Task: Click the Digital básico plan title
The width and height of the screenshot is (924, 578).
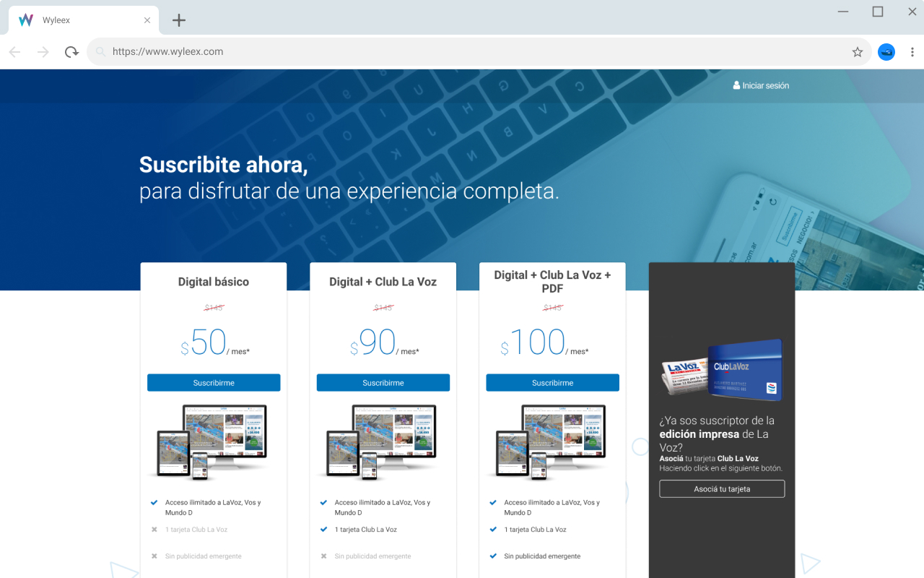Action: click(214, 282)
